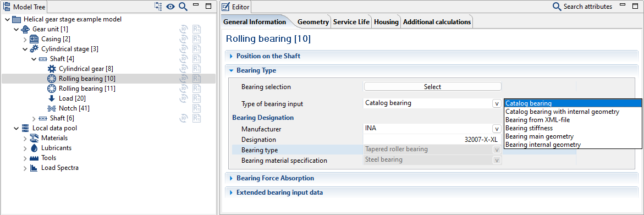Click the Search attributes magnifier icon
This screenshot has height=215, width=644.
[557, 7]
